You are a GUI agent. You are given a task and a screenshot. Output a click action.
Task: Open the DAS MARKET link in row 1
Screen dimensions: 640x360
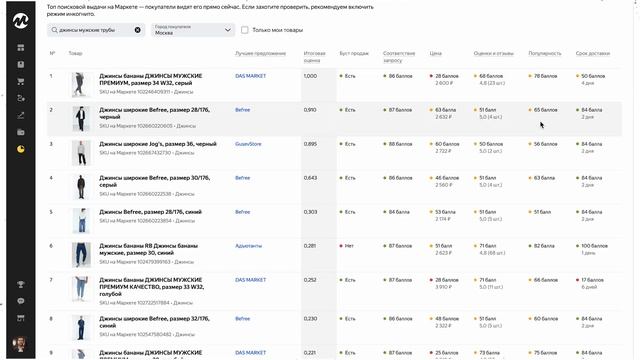coord(250,76)
